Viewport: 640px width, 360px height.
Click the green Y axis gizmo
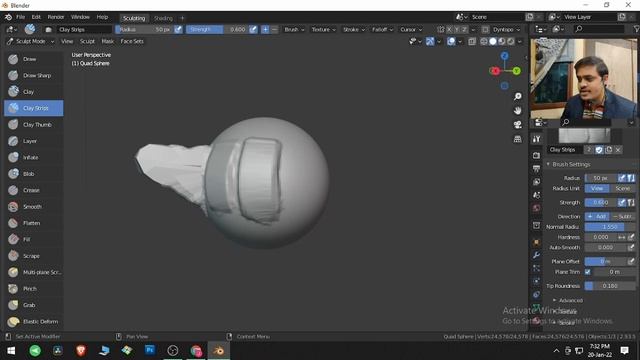[516, 71]
